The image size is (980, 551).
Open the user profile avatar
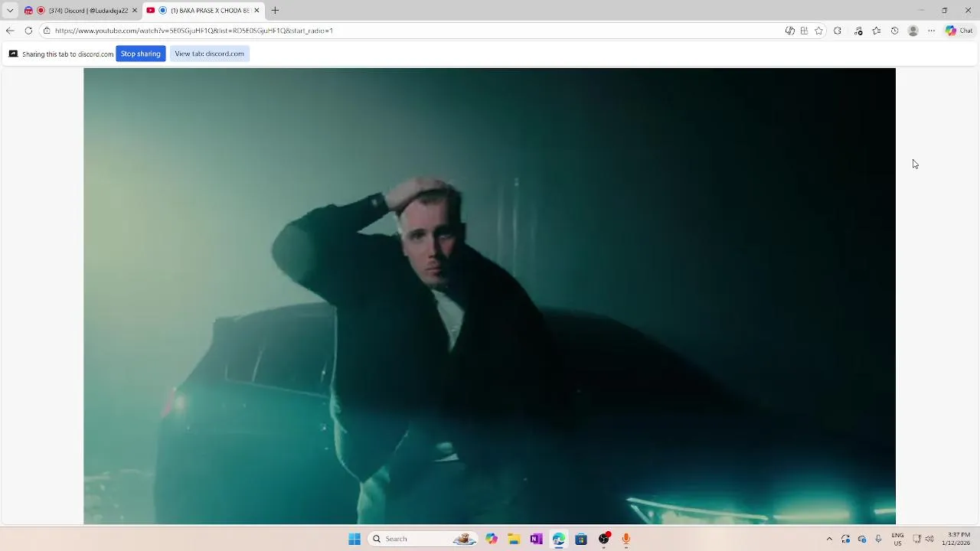(x=913, y=31)
